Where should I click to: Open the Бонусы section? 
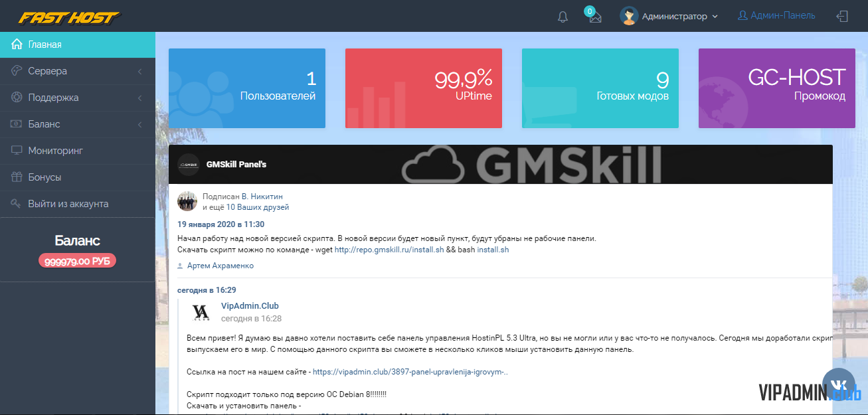tap(78, 177)
